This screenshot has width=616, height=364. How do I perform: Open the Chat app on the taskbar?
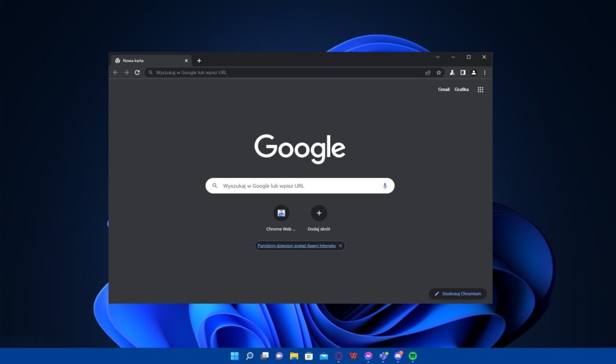click(279, 356)
